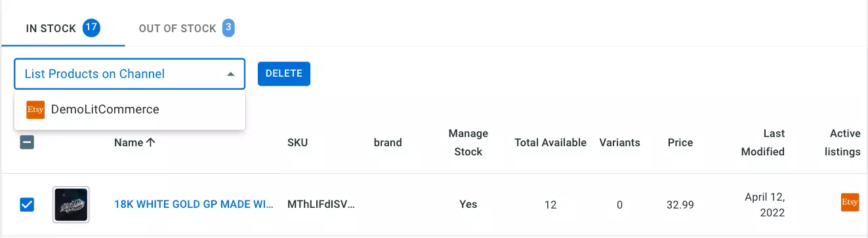Sort by the SKU column header
The width and height of the screenshot is (868, 238).
coord(297,142)
